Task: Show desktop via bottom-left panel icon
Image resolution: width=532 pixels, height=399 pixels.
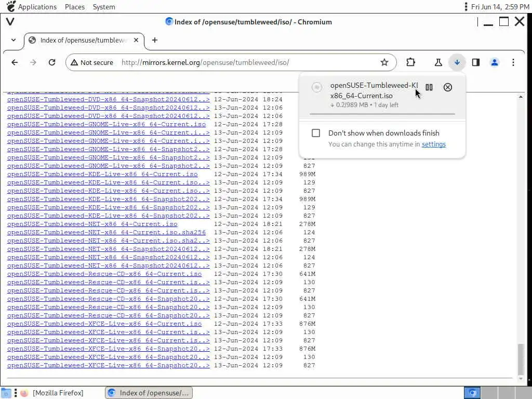Action: tap(6, 393)
